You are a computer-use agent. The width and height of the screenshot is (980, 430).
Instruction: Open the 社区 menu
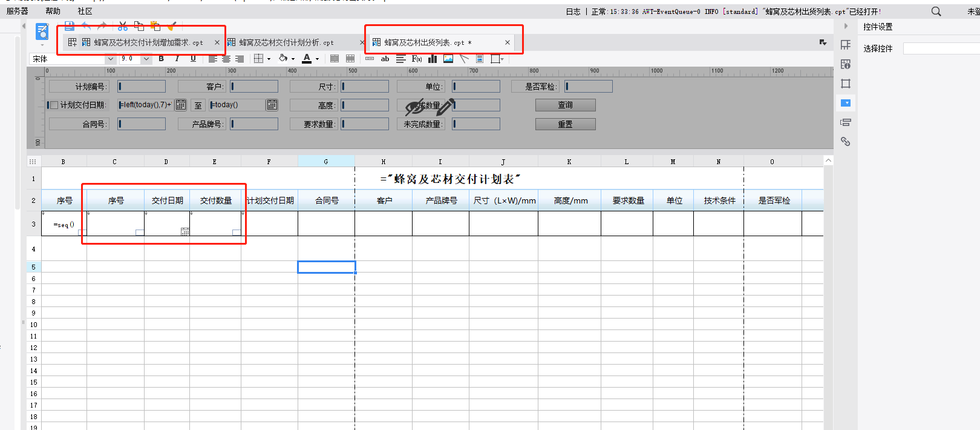[x=85, y=12]
